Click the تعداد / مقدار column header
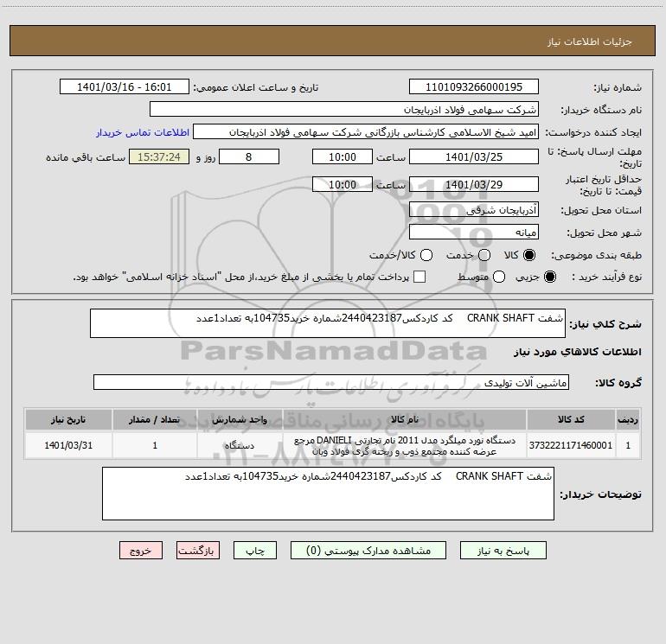This screenshot has height=644, width=666. [x=155, y=419]
